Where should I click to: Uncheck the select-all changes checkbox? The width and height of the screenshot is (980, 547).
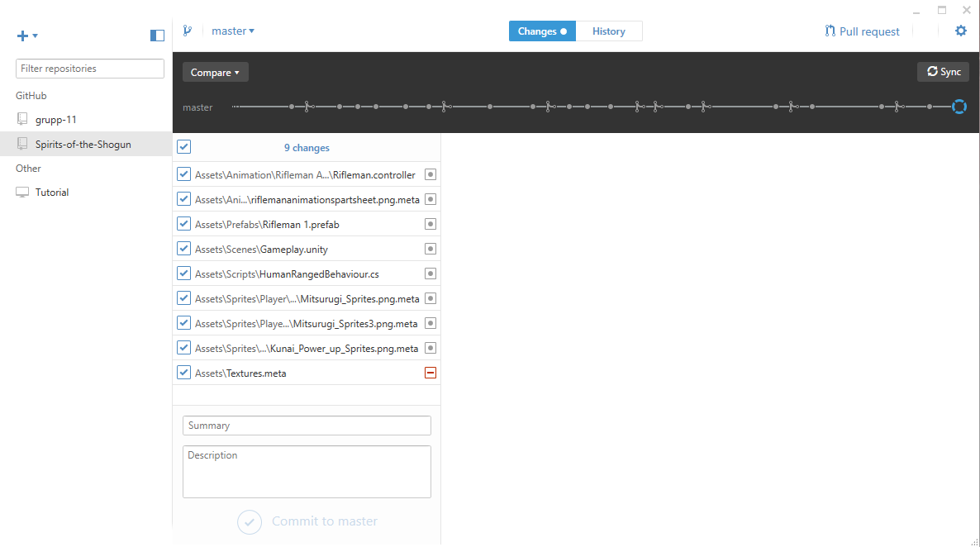click(183, 146)
